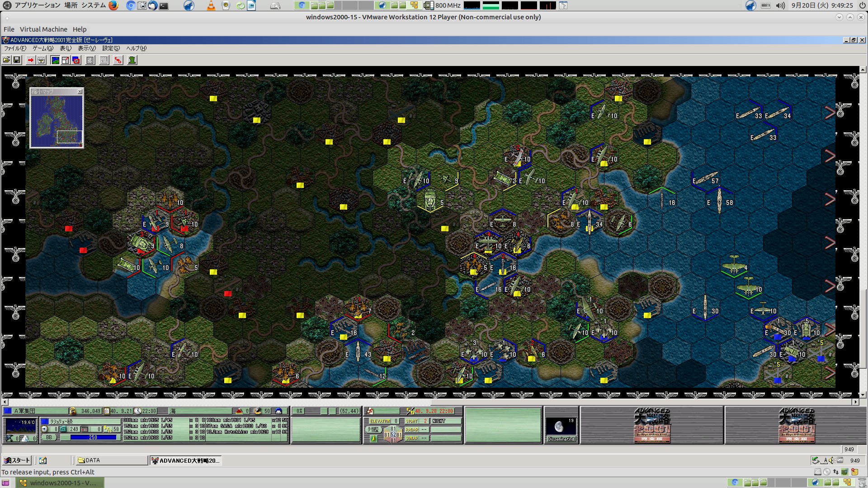Click the ship unit labeled E 57
The width and height of the screenshot is (868, 488).
pyautogui.click(x=705, y=178)
